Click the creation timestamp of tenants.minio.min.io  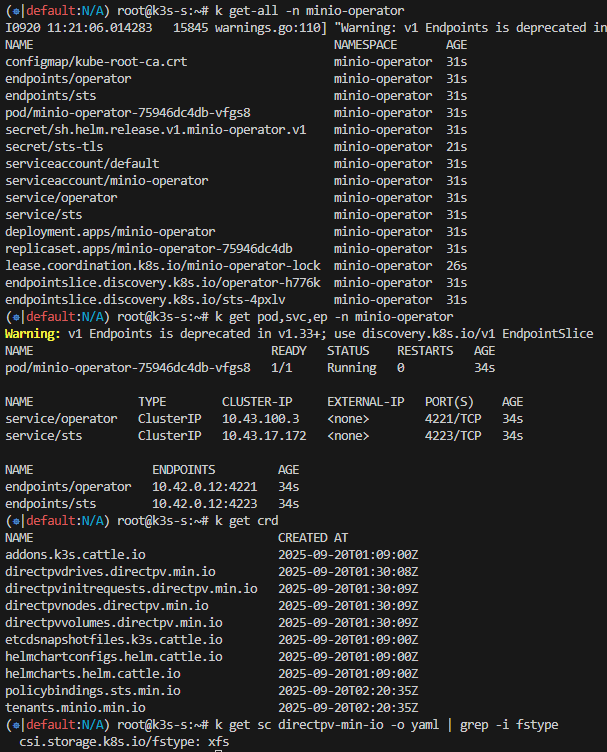coord(348,708)
